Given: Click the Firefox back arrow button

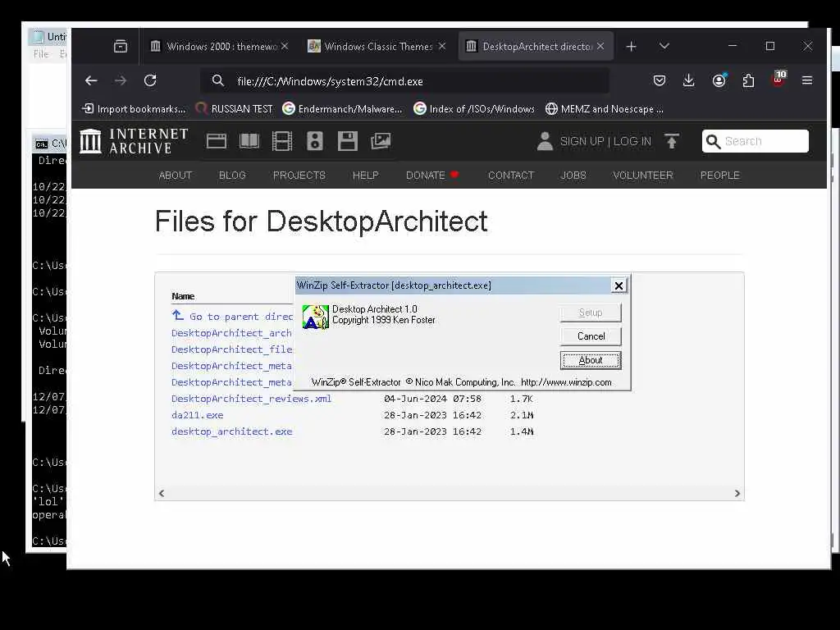Looking at the screenshot, I should coord(91,81).
